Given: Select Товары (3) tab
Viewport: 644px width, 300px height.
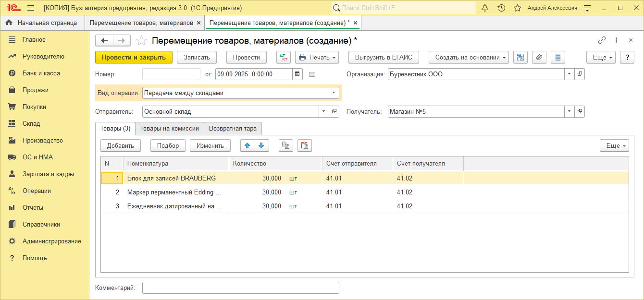Looking at the screenshot, I should point(115,128).
